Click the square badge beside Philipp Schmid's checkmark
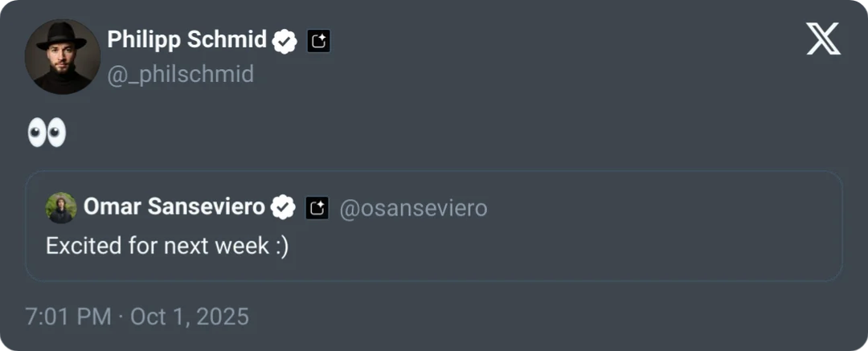The height and width of the screenshot is (351, 868). pos(318,41)
